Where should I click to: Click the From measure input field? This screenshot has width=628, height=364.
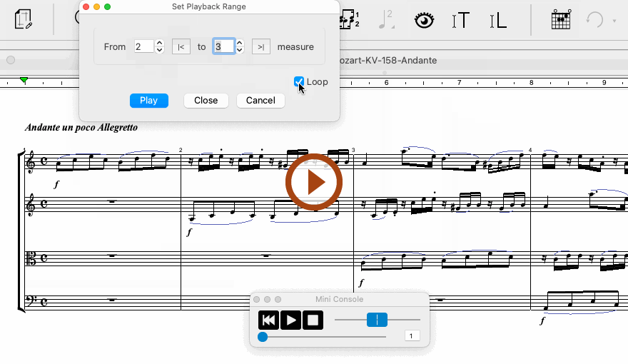(x=143, y=46)
